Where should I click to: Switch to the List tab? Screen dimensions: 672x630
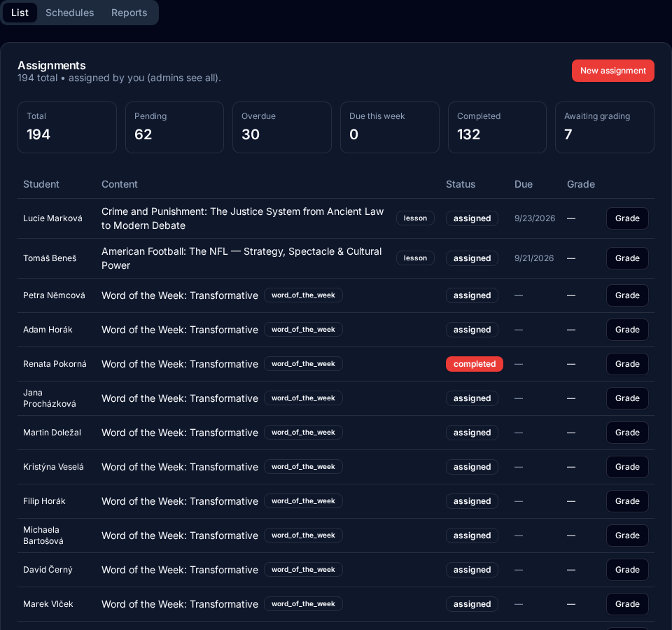click(20, 13)
